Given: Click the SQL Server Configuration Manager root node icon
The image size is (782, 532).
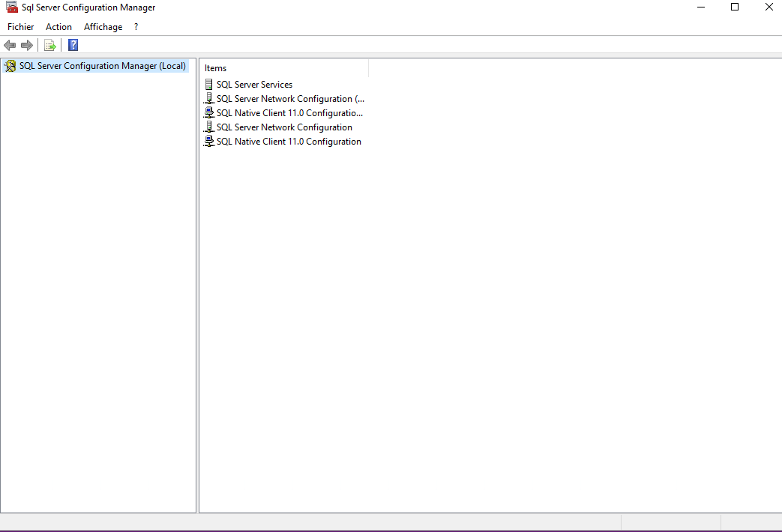Looking at the screenshot, I should [x=10, y=66].
